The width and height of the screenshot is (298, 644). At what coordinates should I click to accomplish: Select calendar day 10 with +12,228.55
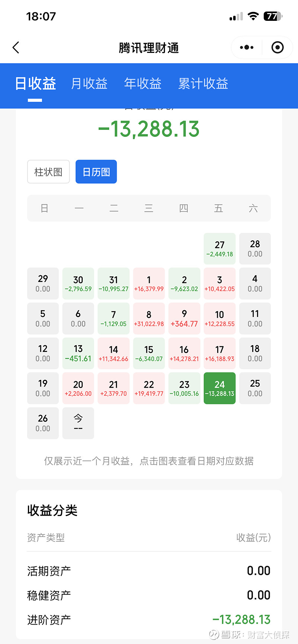220,318
